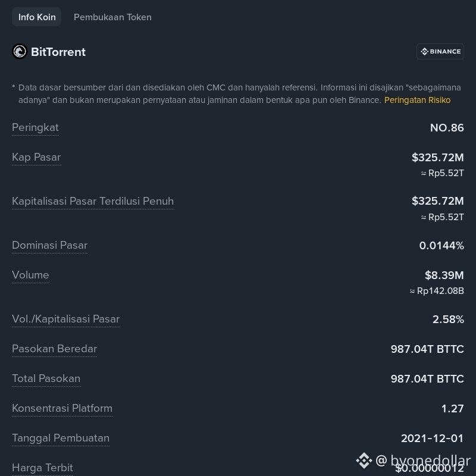Click the Peringkat label for explanation

pos(35,128)
